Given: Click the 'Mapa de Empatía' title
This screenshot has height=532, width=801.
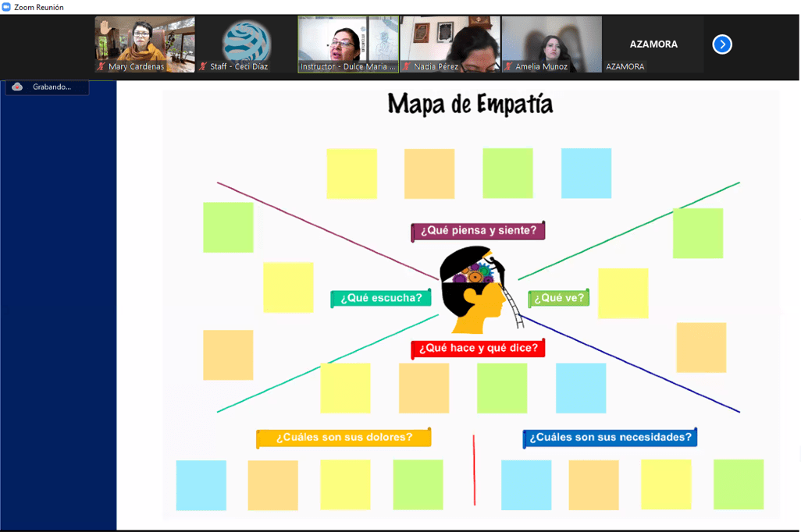Looking at the screenshot, I should pyautogui.click(x=470, y=105).
